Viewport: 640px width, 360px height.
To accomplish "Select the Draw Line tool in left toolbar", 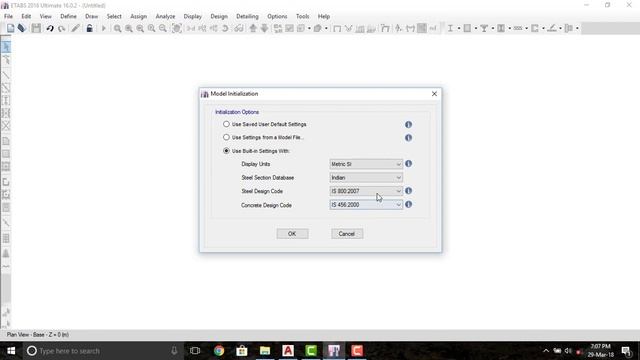I will tap(6, 75).
